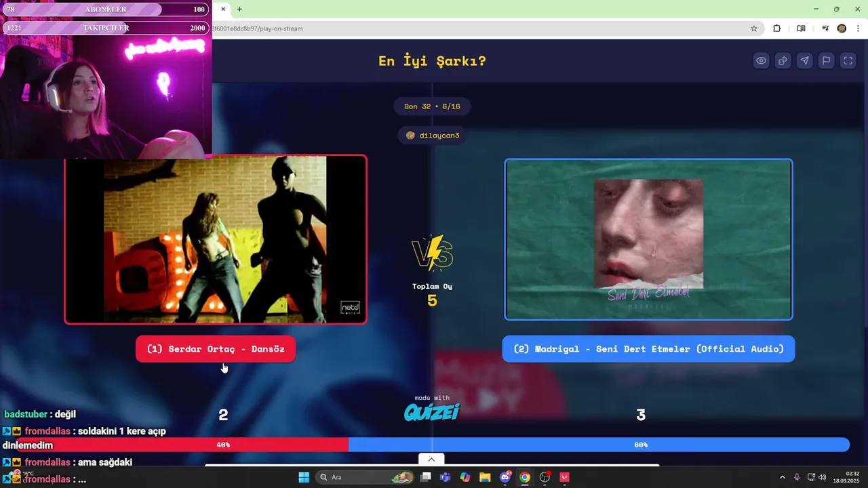Click the address bar URL
The image size is (868, 488).
pos(258,28)
